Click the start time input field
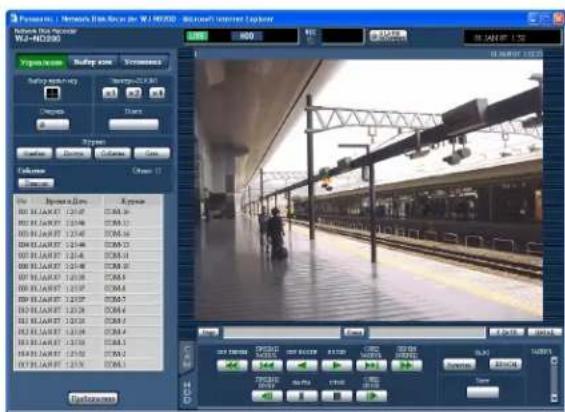565x412 pixels. click(282, 332)
